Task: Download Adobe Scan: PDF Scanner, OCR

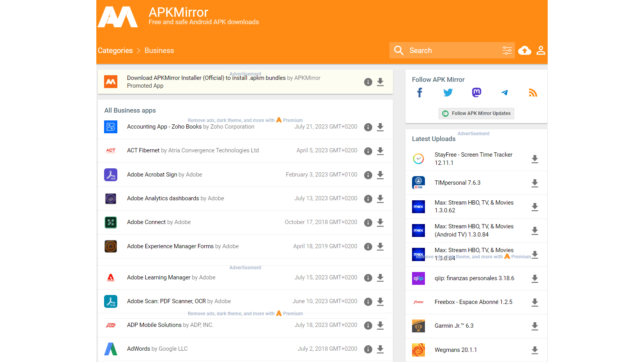Action: coord(380,302)
